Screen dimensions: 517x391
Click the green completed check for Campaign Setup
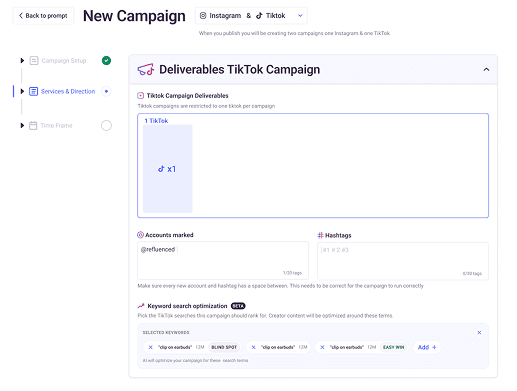tap(106, 60)
